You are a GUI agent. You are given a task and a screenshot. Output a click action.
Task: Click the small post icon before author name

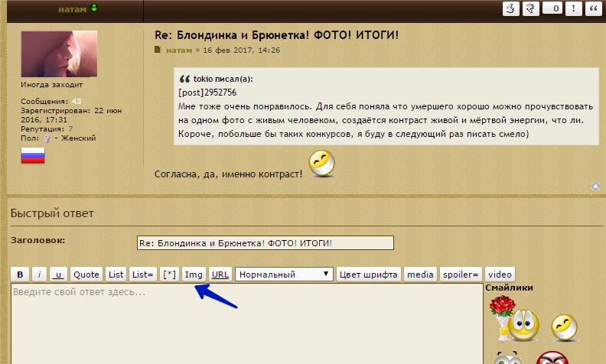[158, 50]
